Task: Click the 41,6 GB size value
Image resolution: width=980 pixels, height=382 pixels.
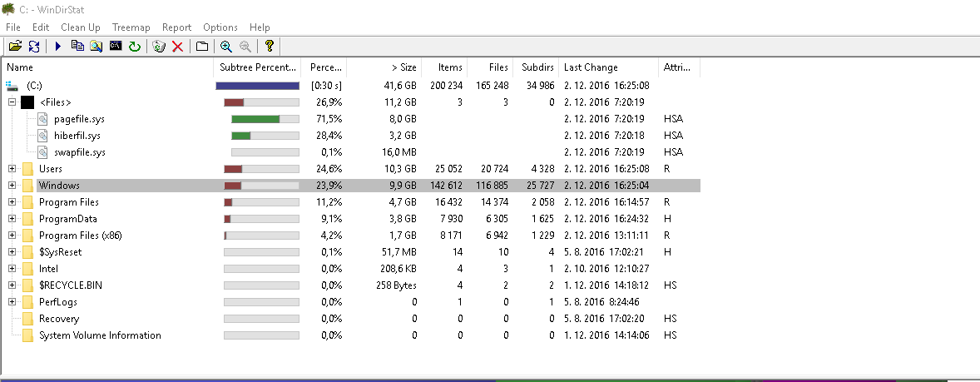Action: (x=400, y=86)
